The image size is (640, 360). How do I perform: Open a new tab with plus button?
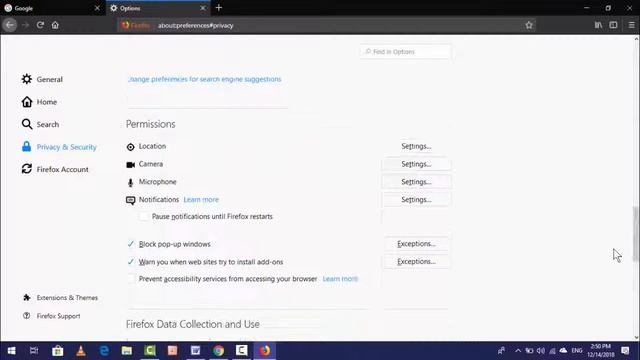219,8
